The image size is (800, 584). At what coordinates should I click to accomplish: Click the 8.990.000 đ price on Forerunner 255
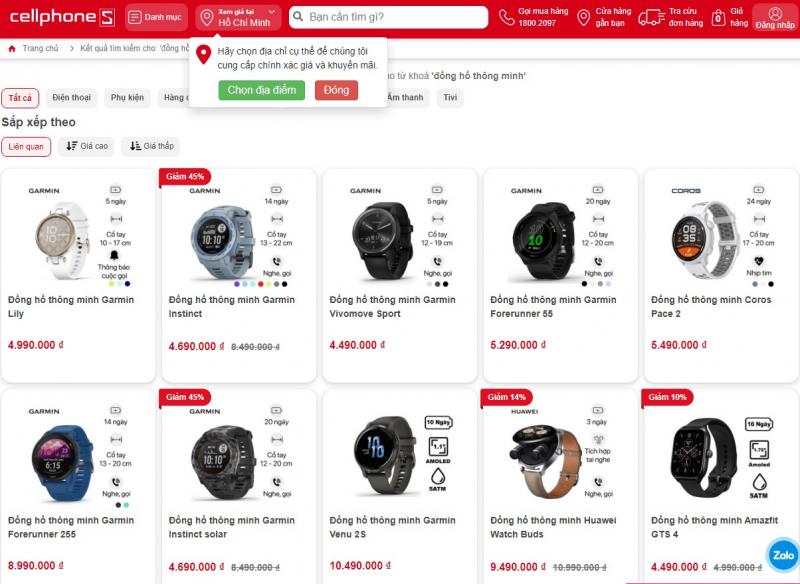[x=36, y=566]
